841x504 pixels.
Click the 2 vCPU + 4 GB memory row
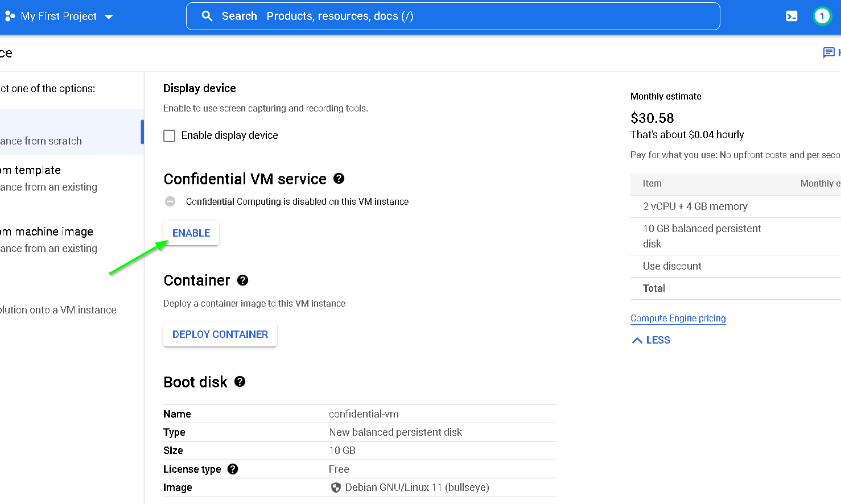[x=736, y=206]
